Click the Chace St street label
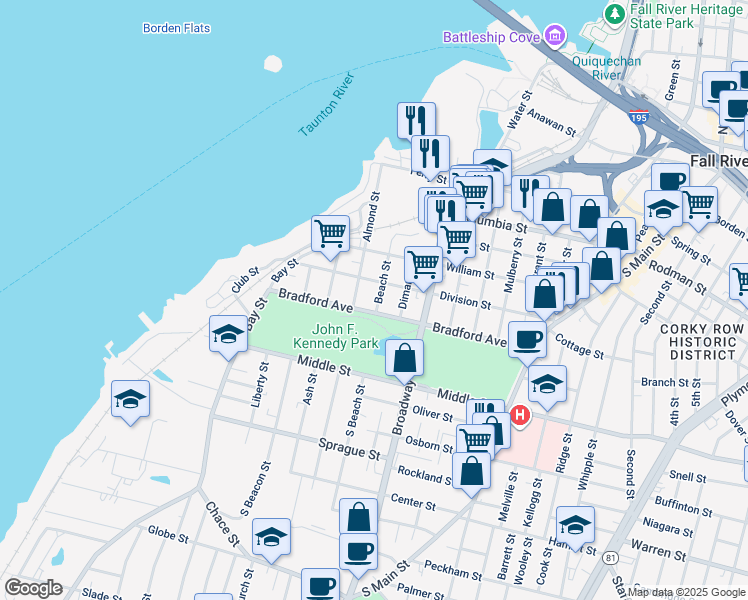 coord(222,524)
